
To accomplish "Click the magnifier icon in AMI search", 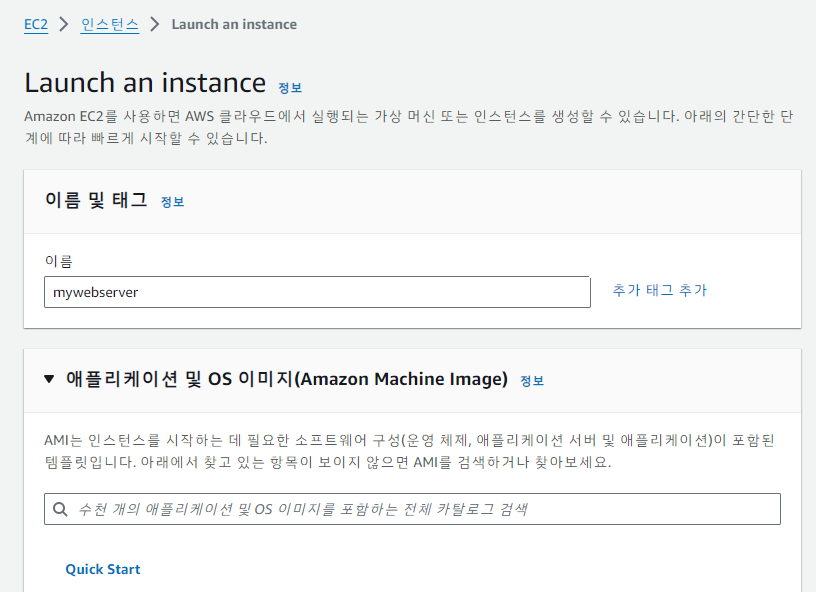I will [60, 509].
